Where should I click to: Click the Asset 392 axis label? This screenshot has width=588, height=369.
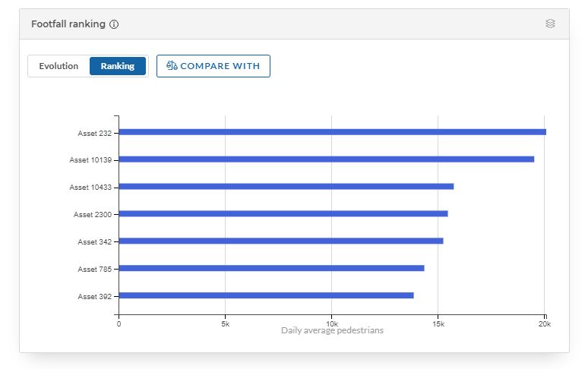pyautogui.click(x=94, y=296)
